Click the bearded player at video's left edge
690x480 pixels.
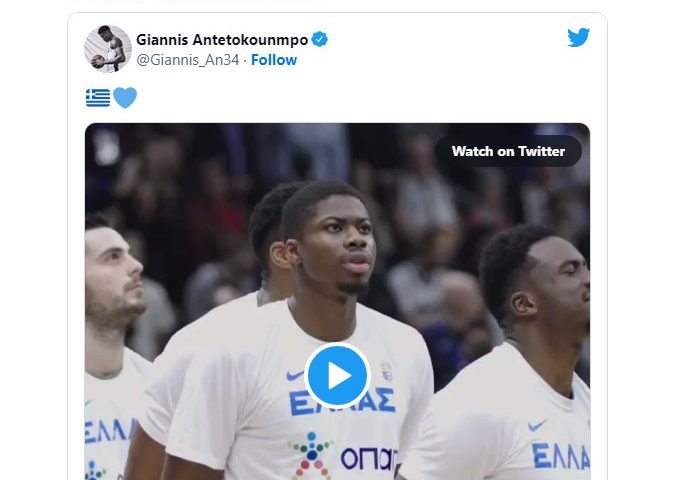114,343
